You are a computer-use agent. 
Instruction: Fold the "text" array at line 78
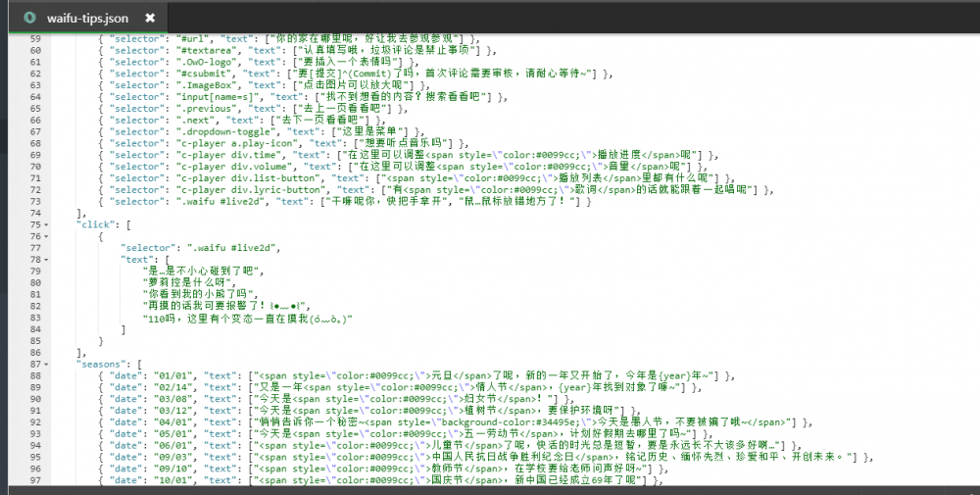tap(46, 259)
